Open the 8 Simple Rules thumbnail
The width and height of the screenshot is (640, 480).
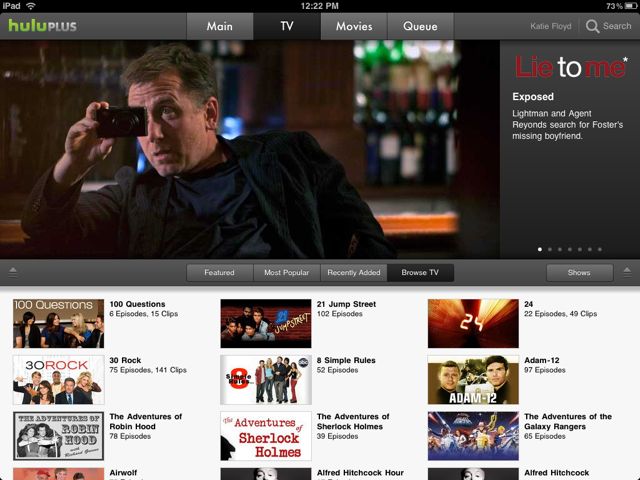266,380
